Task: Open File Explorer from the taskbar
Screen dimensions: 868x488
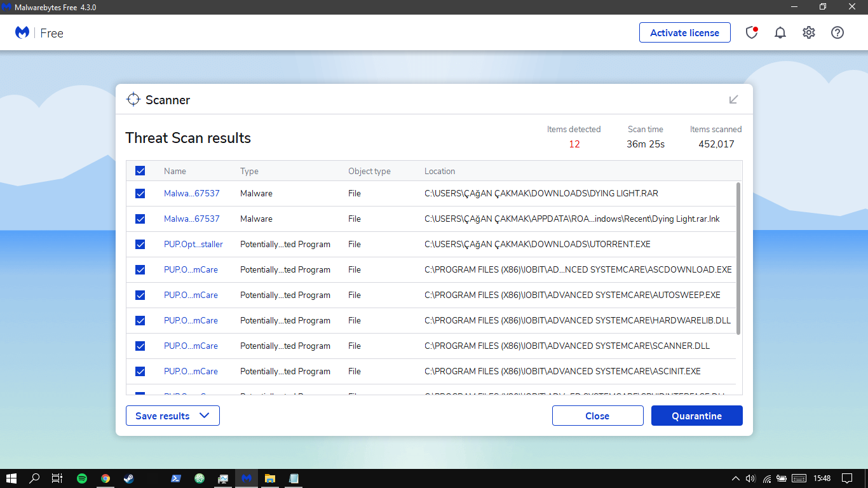Action: (x=269, y=478)
